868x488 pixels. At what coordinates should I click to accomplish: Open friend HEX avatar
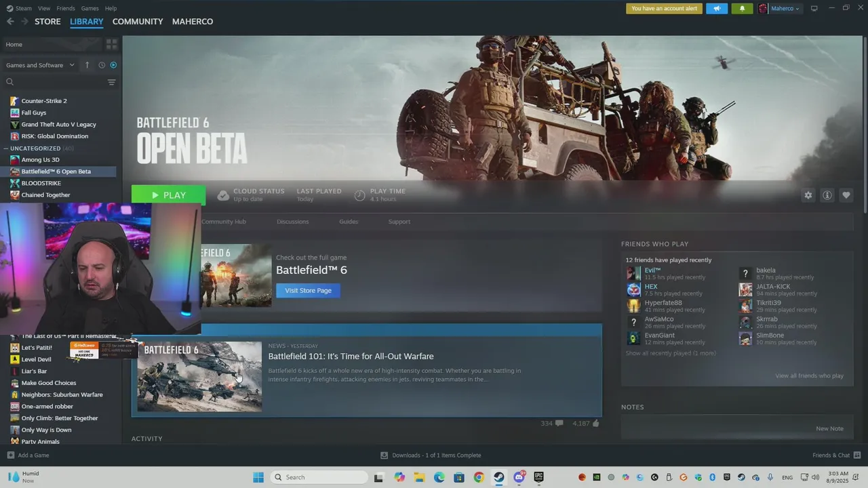pos(633,290)
